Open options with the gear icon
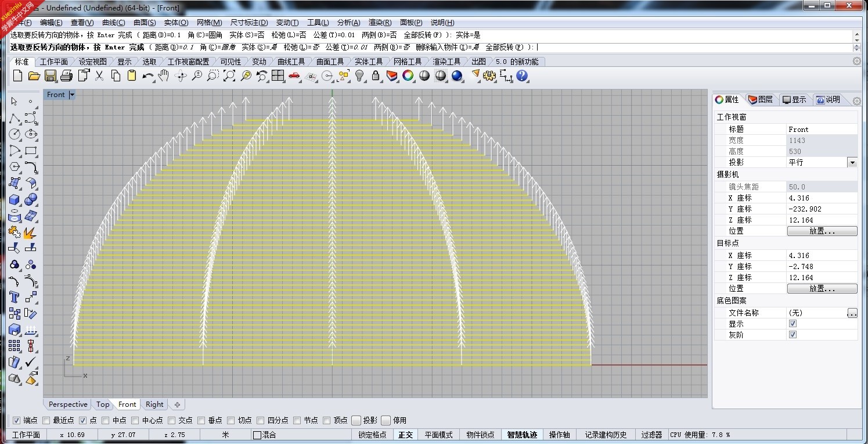The image size is (868, 444). click(490, 76)
